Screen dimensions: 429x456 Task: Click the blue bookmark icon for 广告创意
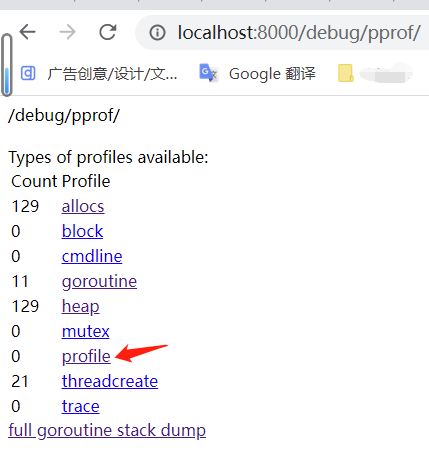[x=28, y=73]
